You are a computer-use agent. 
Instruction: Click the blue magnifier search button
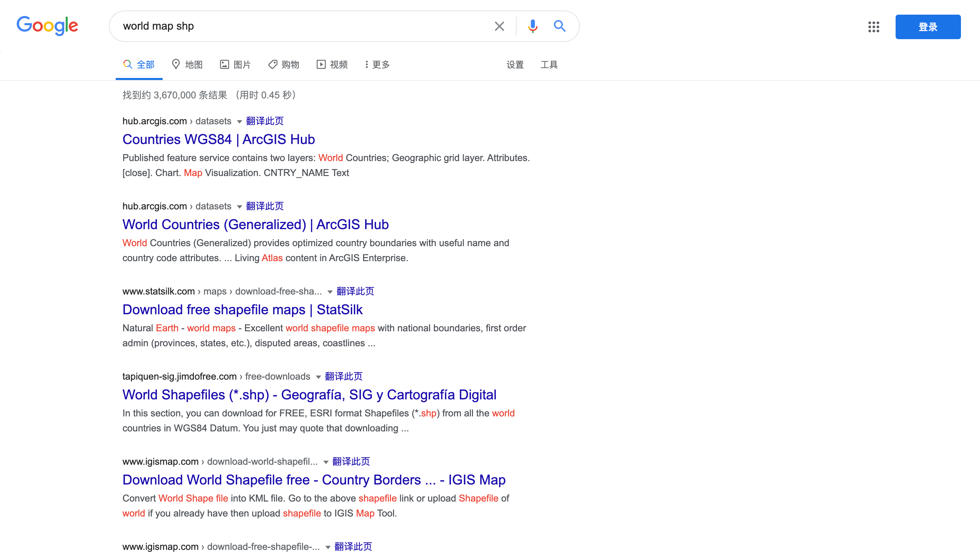point(559,26)
